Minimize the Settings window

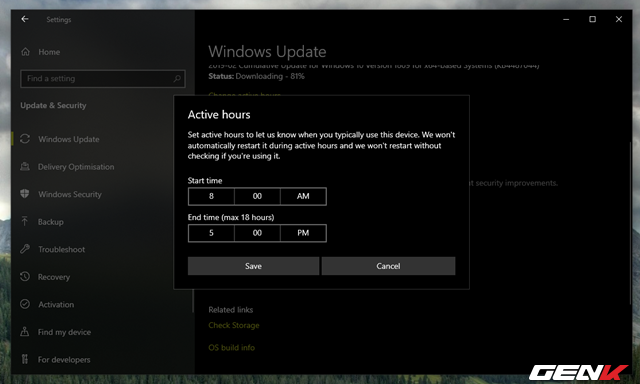(566, 19)
